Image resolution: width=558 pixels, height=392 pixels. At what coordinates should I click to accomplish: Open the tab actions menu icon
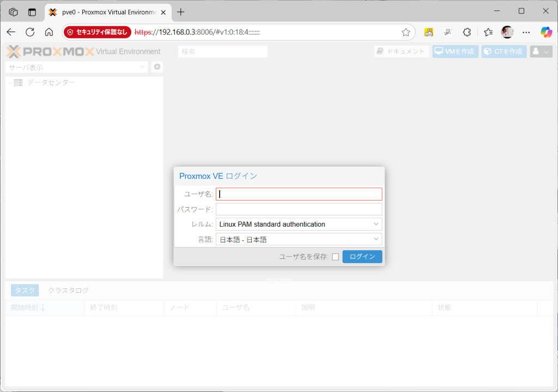coord(32,12)
